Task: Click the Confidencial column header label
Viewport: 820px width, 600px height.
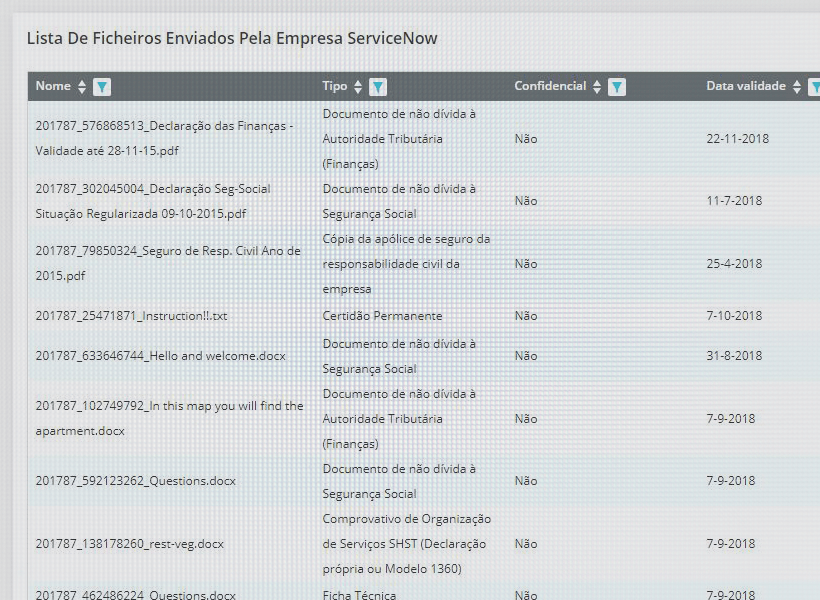Action: click(x=550, y=86)
